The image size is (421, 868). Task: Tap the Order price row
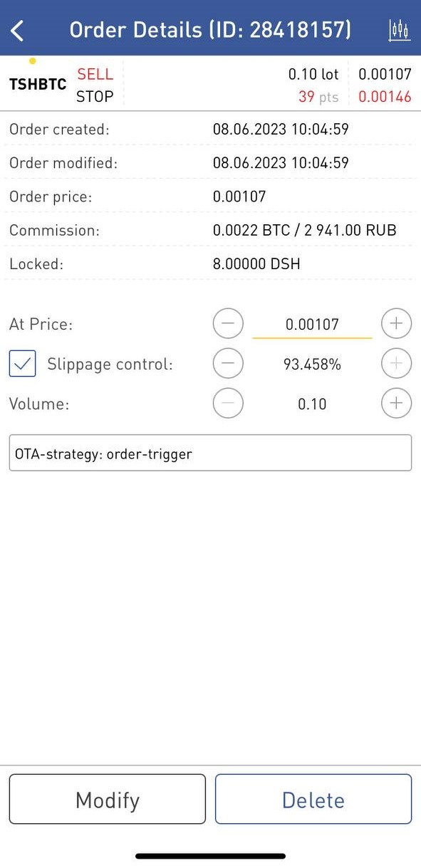[x=210, y=197]
